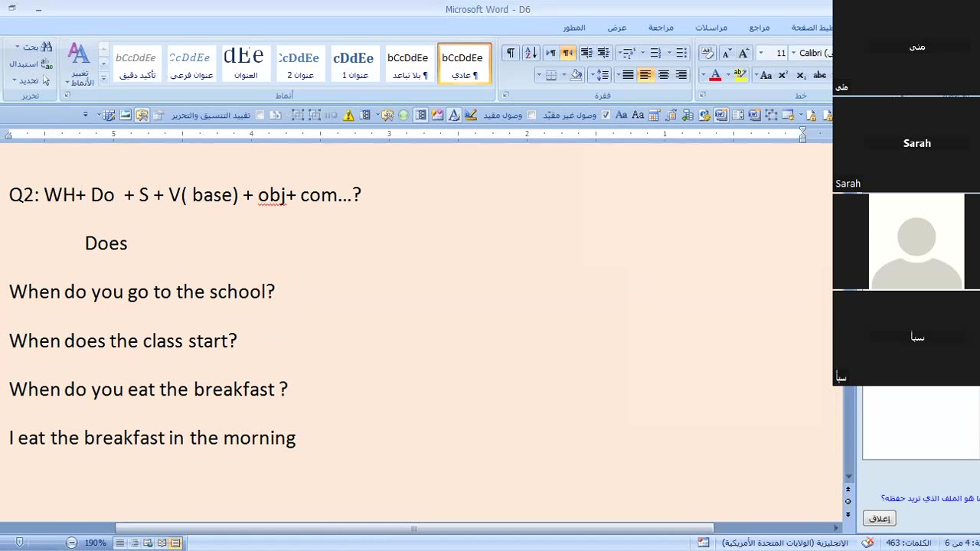Select the بلا تباعد no spacing style
The width and height of the screenshot is (980, 551).
click(x=408, y=63)
